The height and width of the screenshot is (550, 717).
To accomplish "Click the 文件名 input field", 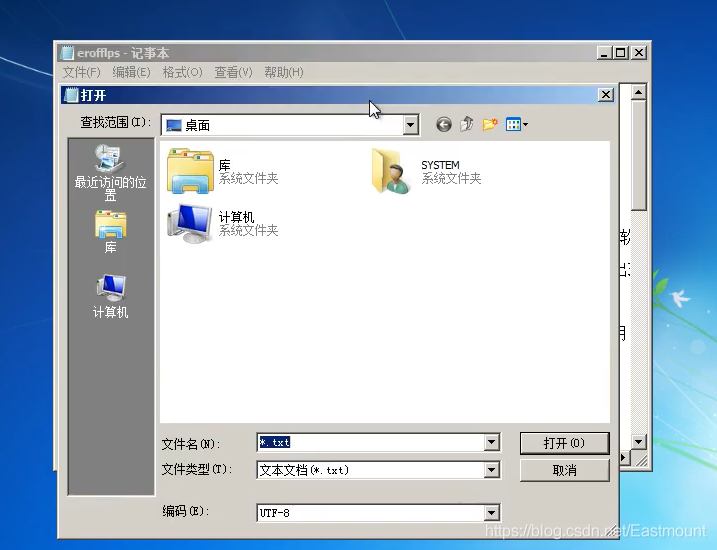I will pos(371,442).
